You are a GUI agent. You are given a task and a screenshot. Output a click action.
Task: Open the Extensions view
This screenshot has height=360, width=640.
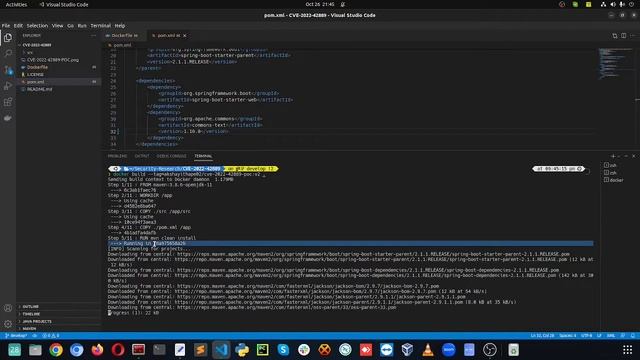pos(8,102)
